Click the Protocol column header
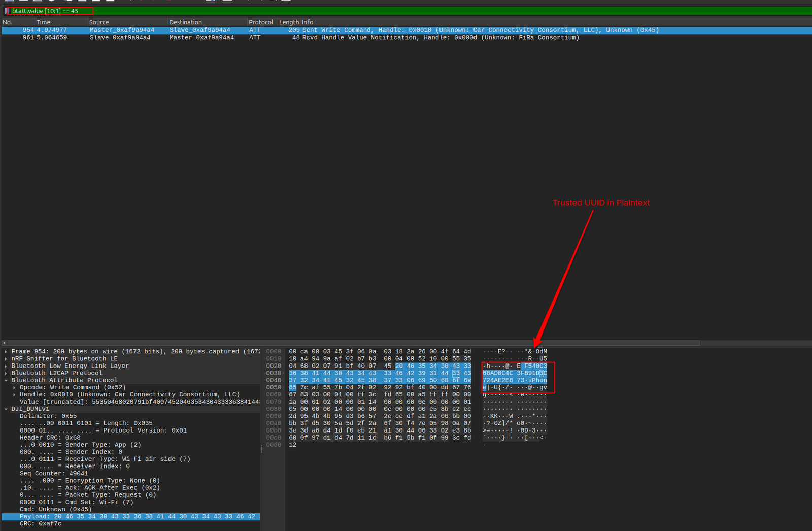Screen dimensions: 812x531 pos(262,22)
